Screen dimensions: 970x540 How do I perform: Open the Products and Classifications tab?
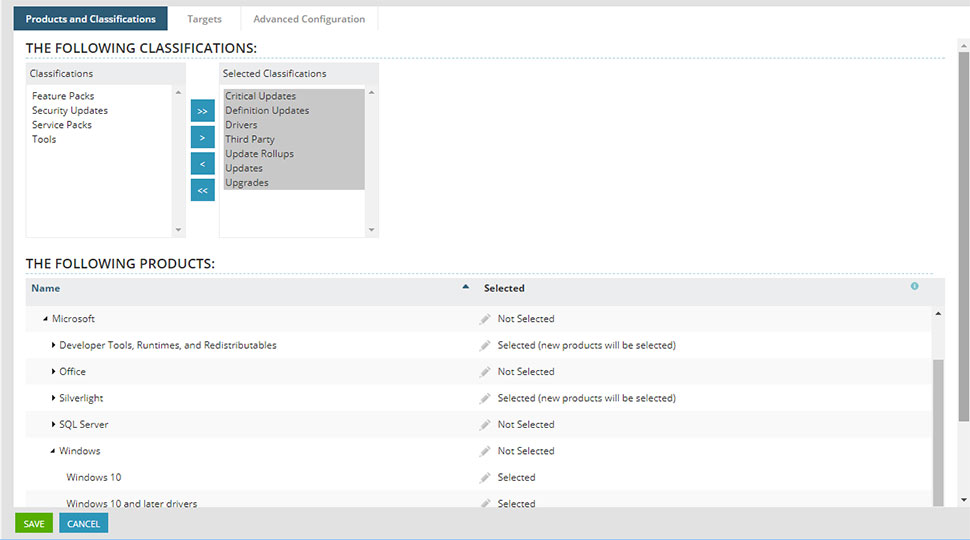pos(90,19)
